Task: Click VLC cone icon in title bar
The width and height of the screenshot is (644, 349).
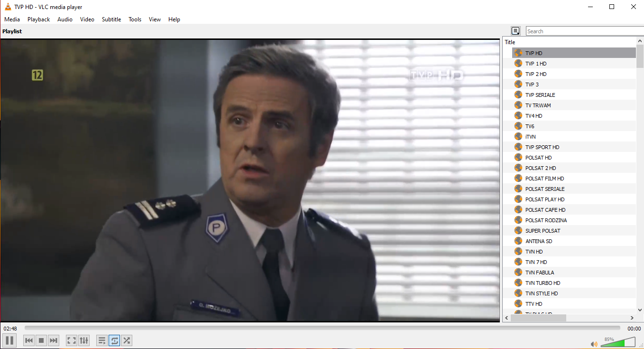Action: click(8, 7)
